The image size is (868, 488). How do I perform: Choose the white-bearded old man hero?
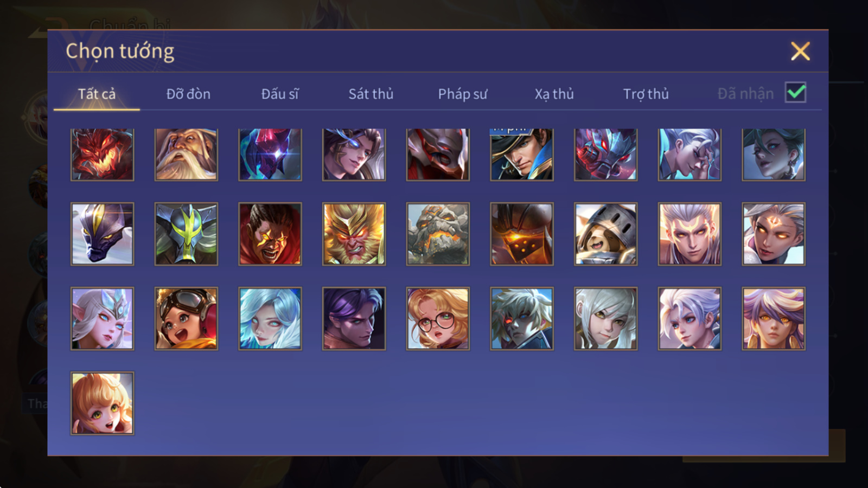[x=186, y=154]
